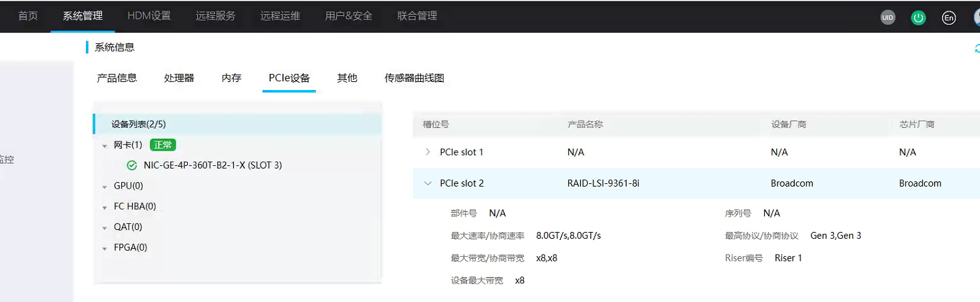Viewport: 980px width, 302px height.
Task: Switch language with the En icon
Action: pos(949,18)
